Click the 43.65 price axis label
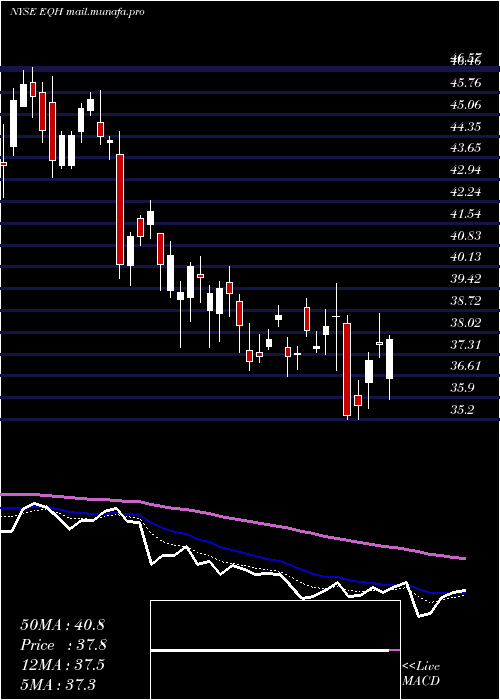The width and height of the screenshot is (500, 700). [x=466, y=148]
